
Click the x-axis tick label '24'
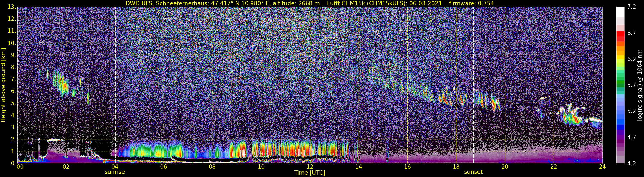click(602, 167)
